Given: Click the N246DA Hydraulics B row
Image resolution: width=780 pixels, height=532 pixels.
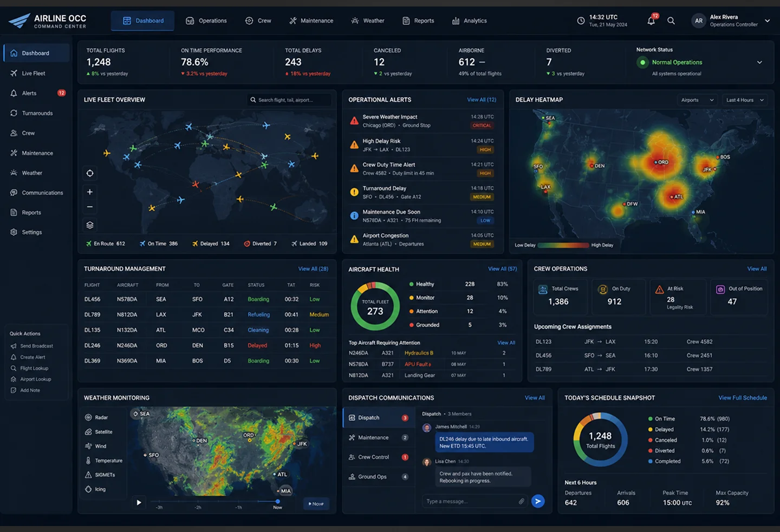Looking at the screenshot, I should (431, 353).
